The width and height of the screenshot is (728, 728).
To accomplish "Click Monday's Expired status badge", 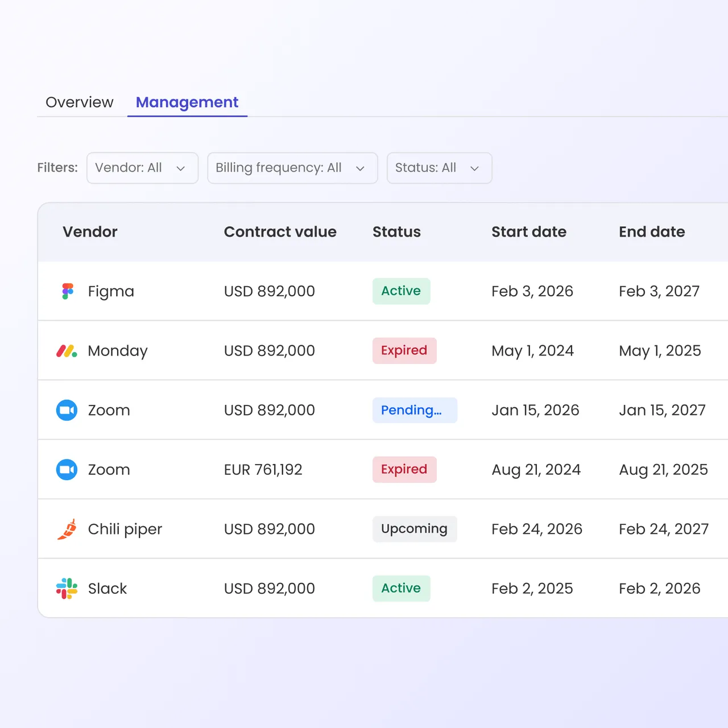I will (x=404, y=351).
